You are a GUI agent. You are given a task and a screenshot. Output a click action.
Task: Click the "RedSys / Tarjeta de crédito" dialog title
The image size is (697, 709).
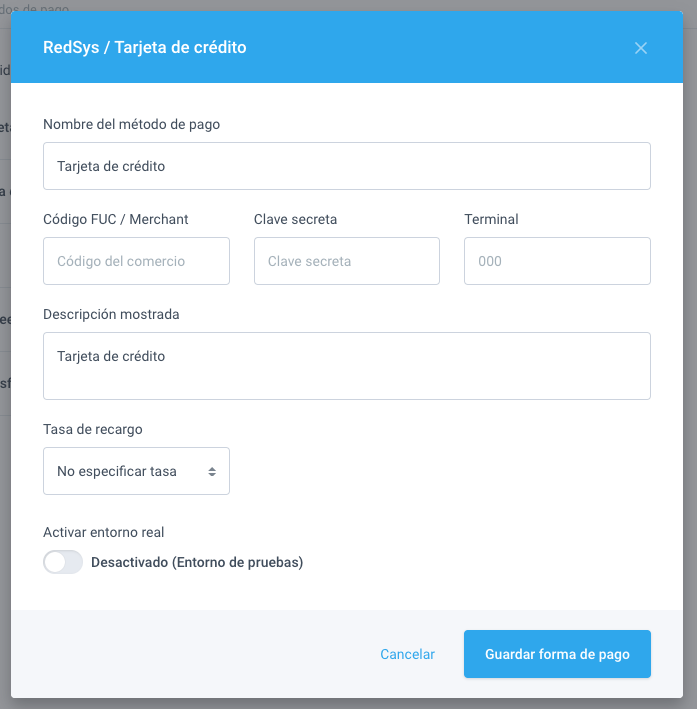pyautogui.click(x=144, y=47)
